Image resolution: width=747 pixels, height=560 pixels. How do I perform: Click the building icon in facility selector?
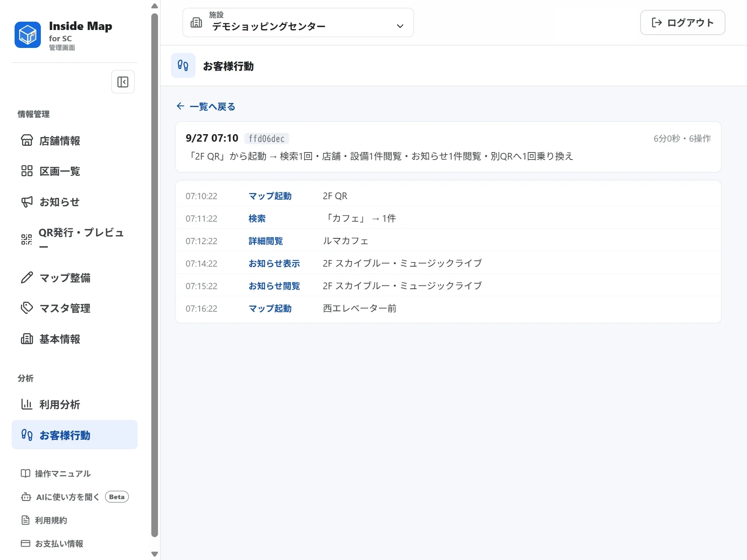196,22
